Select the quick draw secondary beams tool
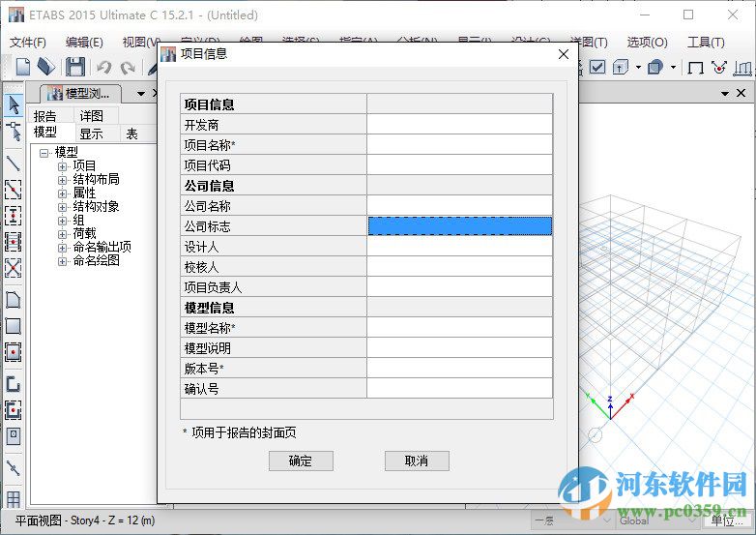The height and width of the screenshot is (535, 756). tap(14, 241)
